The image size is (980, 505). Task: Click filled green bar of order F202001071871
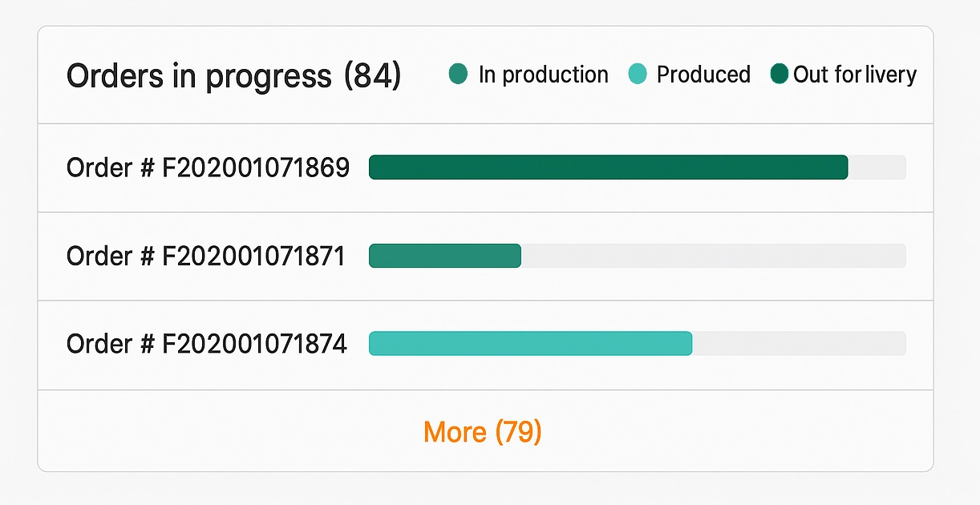445,256
